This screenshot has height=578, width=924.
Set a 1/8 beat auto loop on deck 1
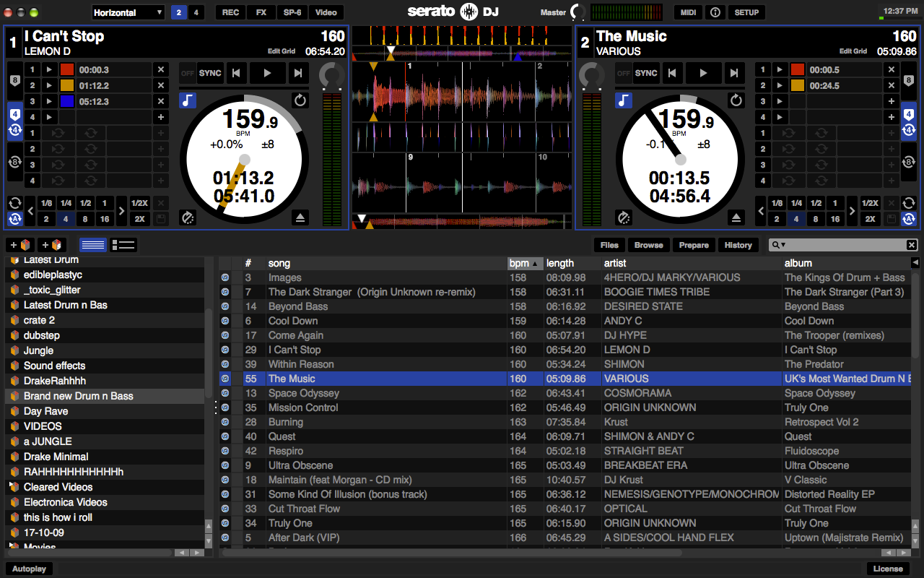46,203
